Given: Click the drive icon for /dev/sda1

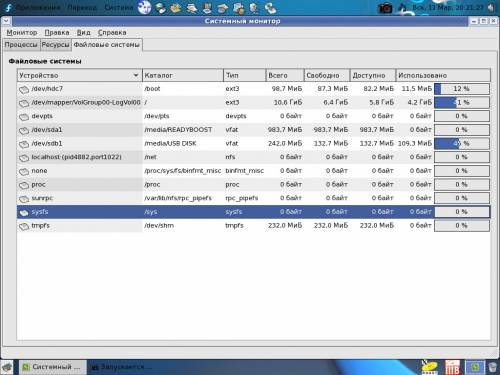Looking at the screenshot, I should (24, 130).
